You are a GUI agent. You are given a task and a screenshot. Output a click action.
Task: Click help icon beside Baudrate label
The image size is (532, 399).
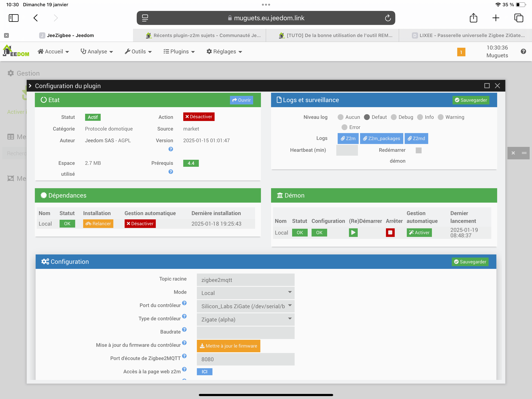184,329
